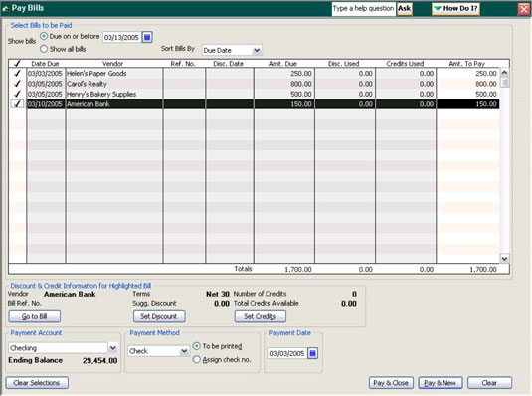Click the Disc. Date column header

click(229, 63)
